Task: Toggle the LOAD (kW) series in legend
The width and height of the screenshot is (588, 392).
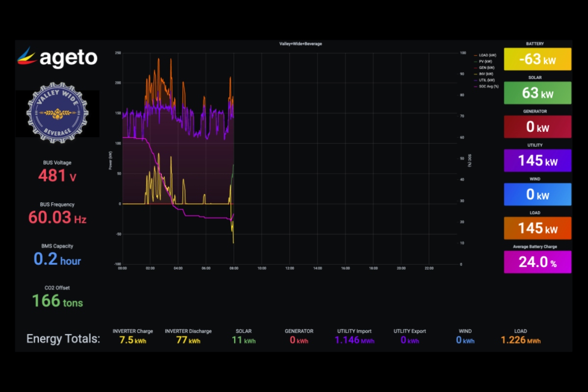Action: 487,55
